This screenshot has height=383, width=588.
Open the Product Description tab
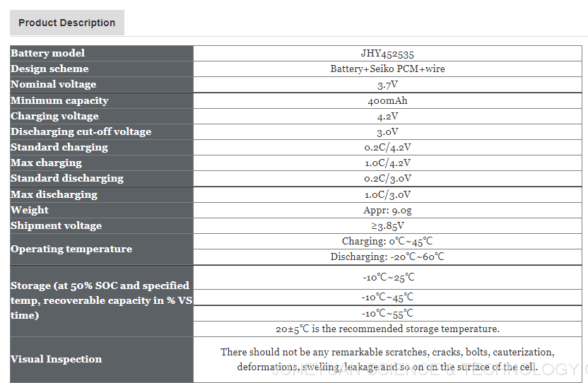(x=67, y=23)
